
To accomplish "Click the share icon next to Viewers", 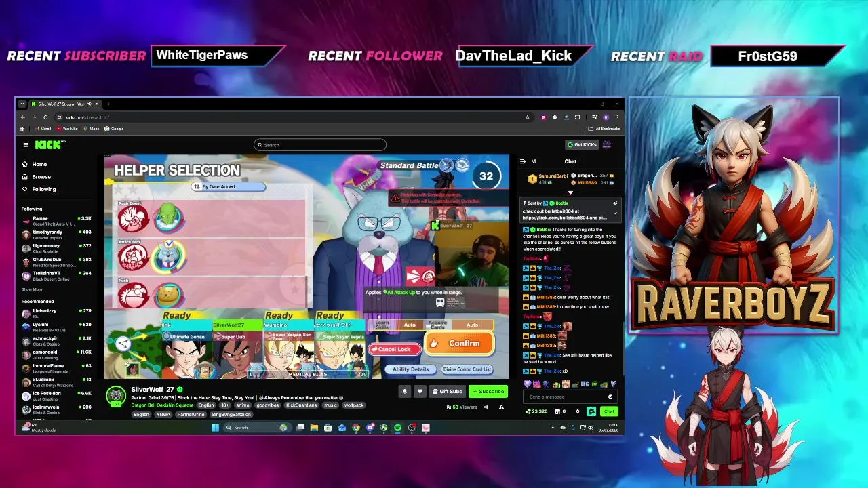I will pos(486,407).
